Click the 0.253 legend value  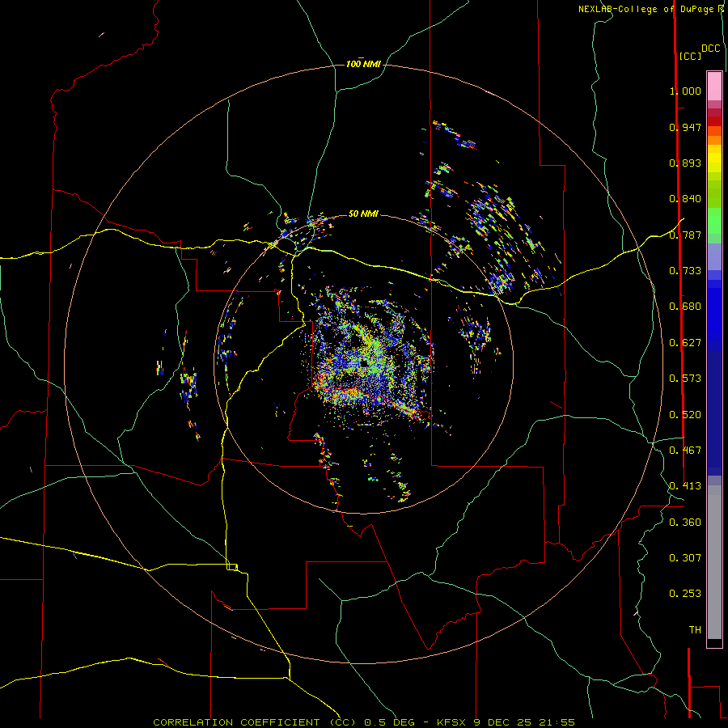(685, 594)
